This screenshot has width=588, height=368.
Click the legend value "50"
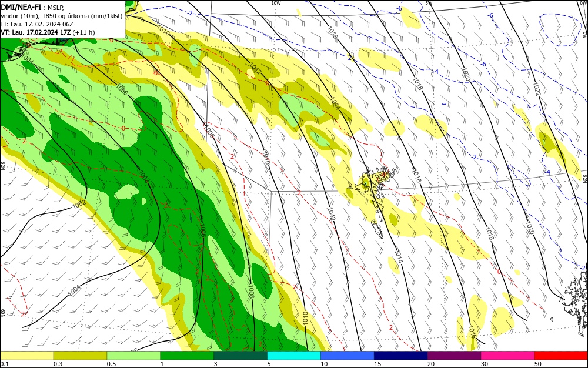[538, 364]
